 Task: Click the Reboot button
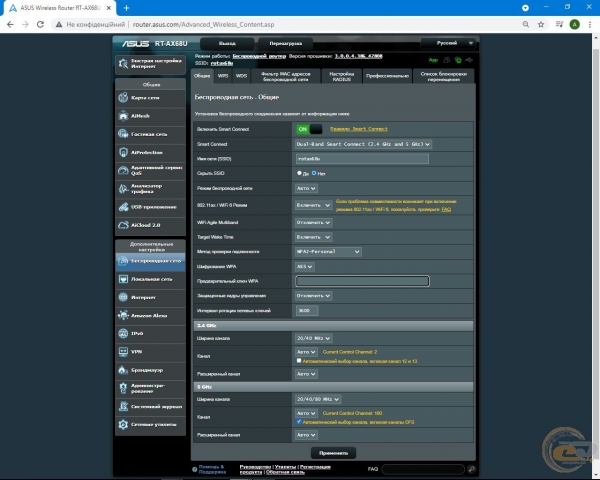pos(285,43)
